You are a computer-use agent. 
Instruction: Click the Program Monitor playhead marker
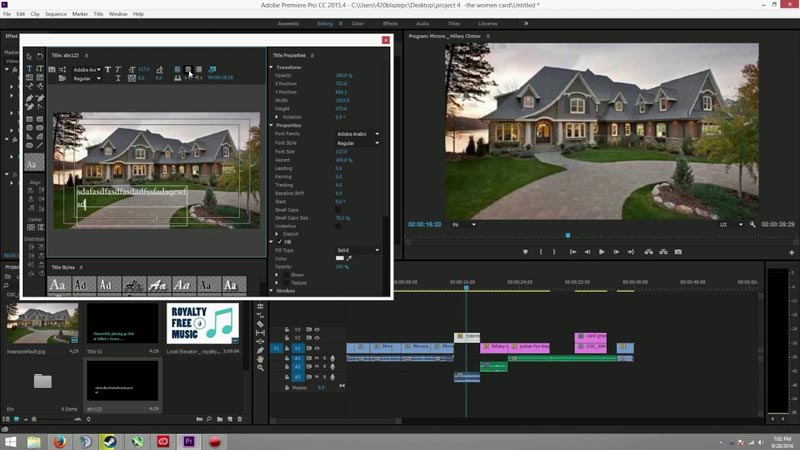coord(568,236)
